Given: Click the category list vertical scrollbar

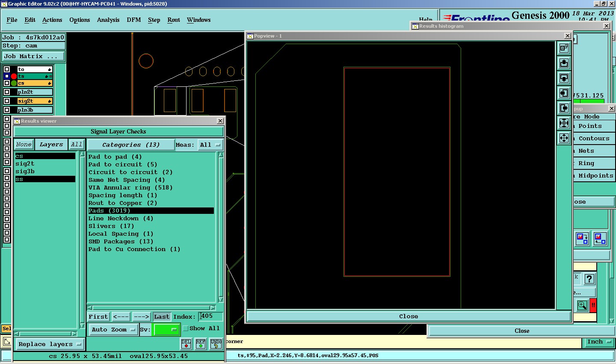Looking at the screenshot, I should [x=221, y=227].
